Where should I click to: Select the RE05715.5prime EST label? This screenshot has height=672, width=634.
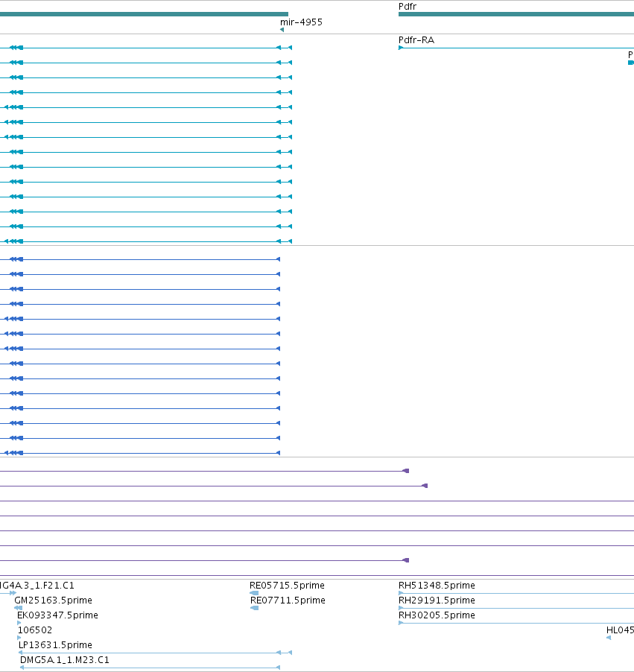tap(288, 586)
